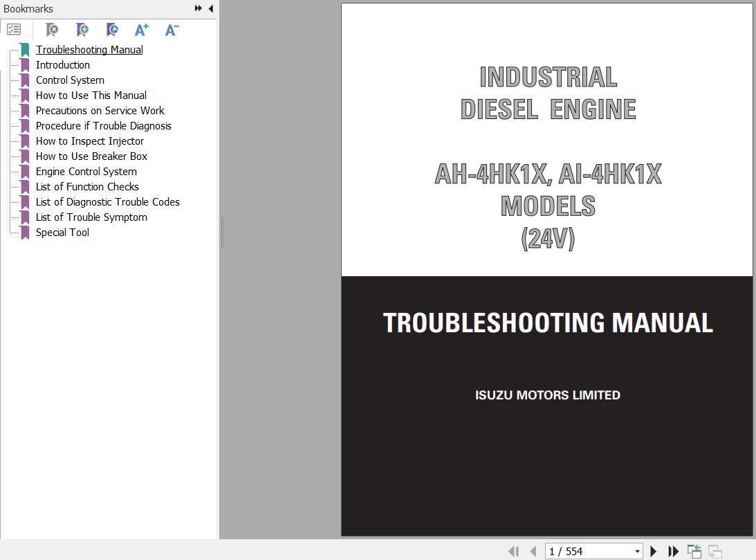Viewport: 756px width, 560px height.
Task: Collapse the Bookmarks panel with left arrow
Action: pos(210,8)
